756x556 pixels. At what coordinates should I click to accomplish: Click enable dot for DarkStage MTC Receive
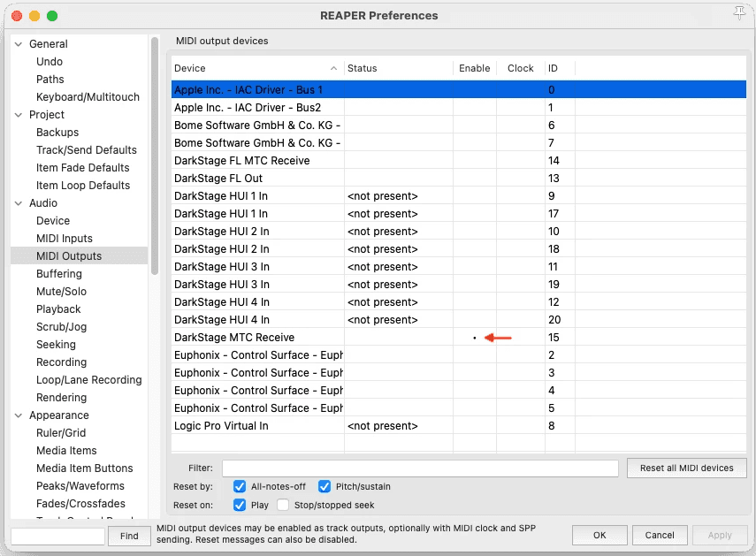[x=475, y=339]
